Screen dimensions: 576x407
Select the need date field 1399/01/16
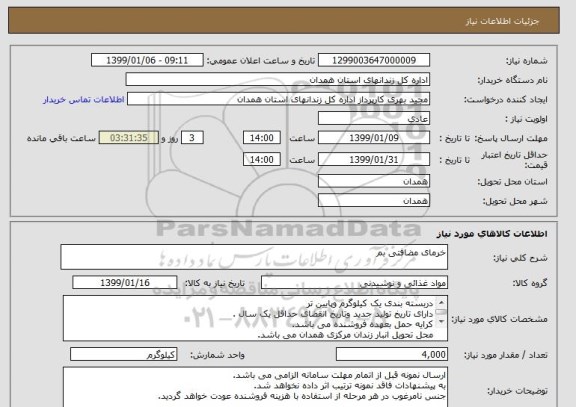(x=125, y=282)
